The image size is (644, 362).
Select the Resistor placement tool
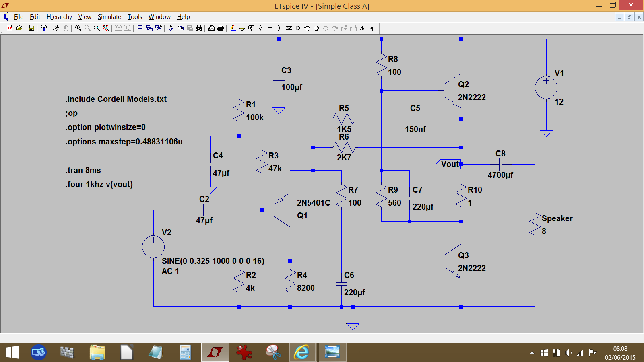pos(260,28)
